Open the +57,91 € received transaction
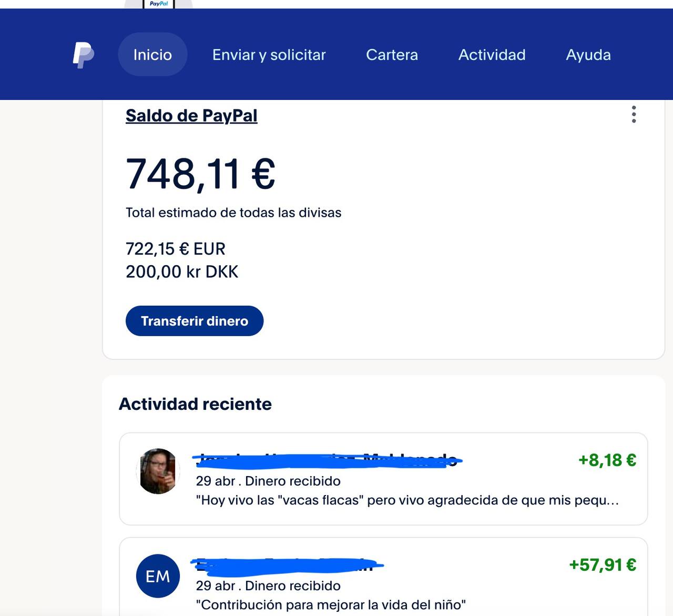Image resolution: width=673 pixels, height=616 pixels. coord(383,577)
